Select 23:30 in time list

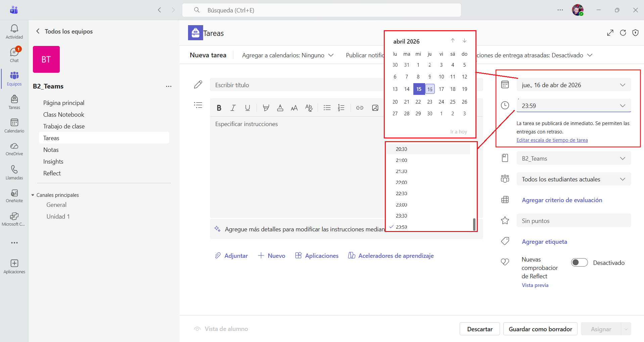point(428,216)
